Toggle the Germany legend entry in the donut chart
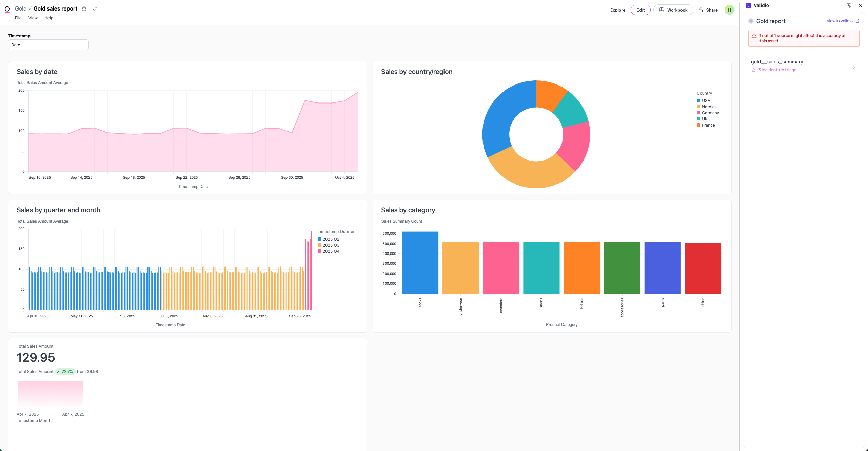 point(710,113)
